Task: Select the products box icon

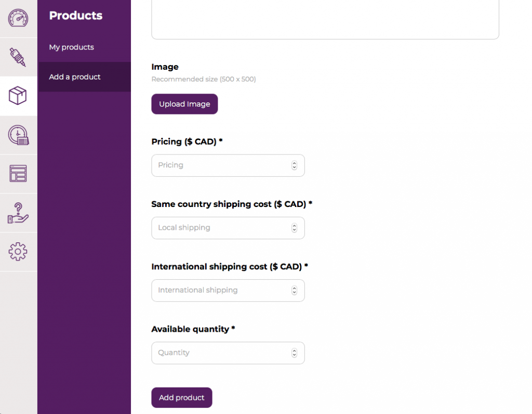Action: click(x=18, y=95)
